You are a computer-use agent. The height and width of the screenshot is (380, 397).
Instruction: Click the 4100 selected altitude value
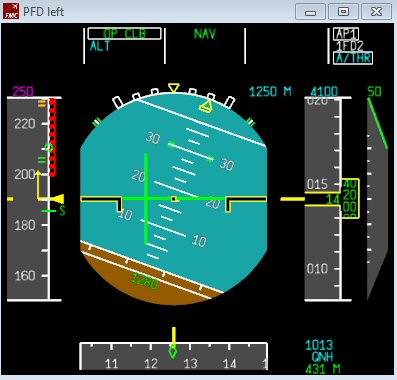[324, 91]
